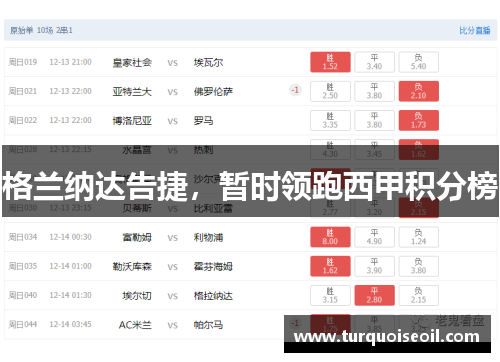Click the kickoff time 12-14 00:30
Viewport: 500px width, 362px height.
click(70, 237)
